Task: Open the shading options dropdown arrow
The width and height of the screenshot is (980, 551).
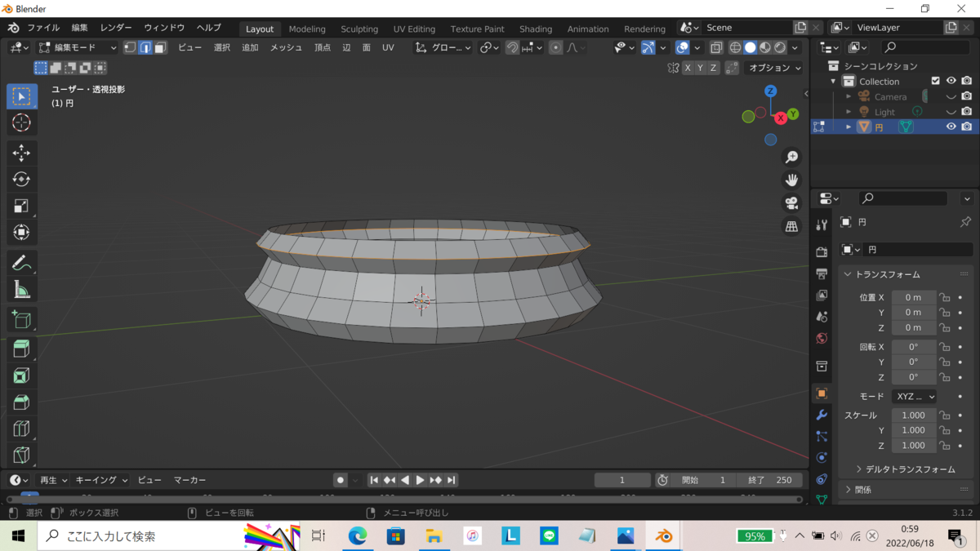Action: (795, 47)
